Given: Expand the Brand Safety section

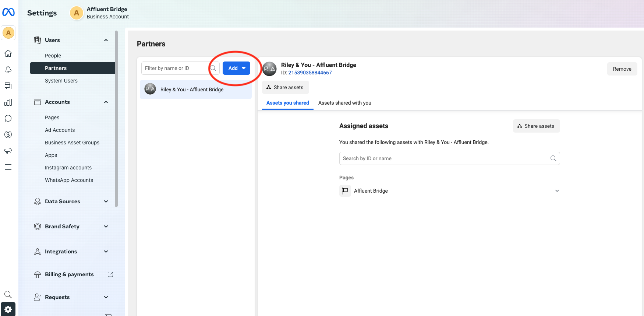Looking at the screenshot, I should coord(71,227).
